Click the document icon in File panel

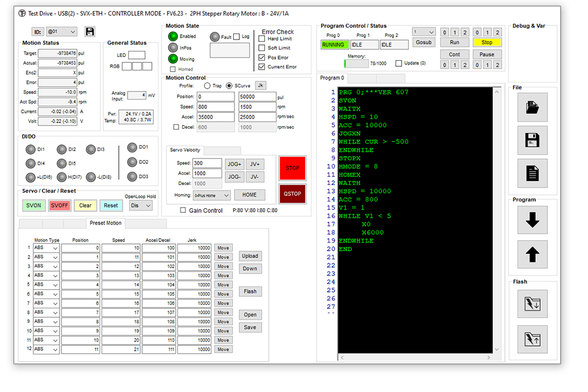coord(532,173)
